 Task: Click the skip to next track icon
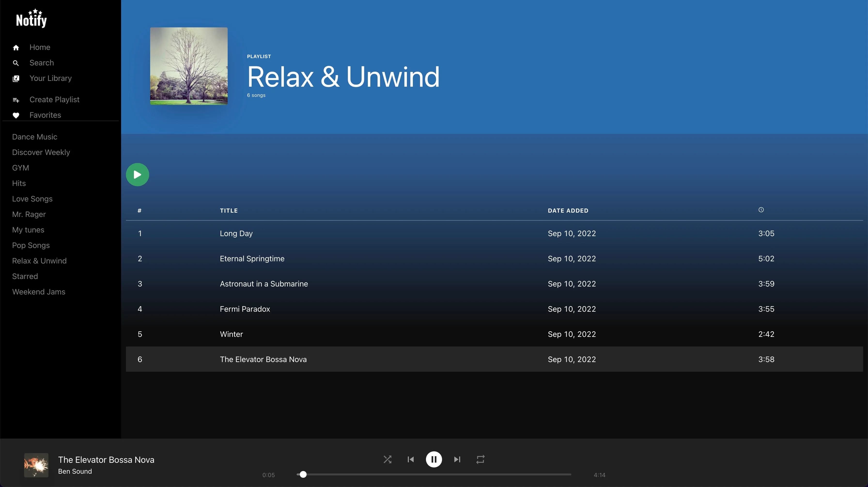[x=457, y=459]
